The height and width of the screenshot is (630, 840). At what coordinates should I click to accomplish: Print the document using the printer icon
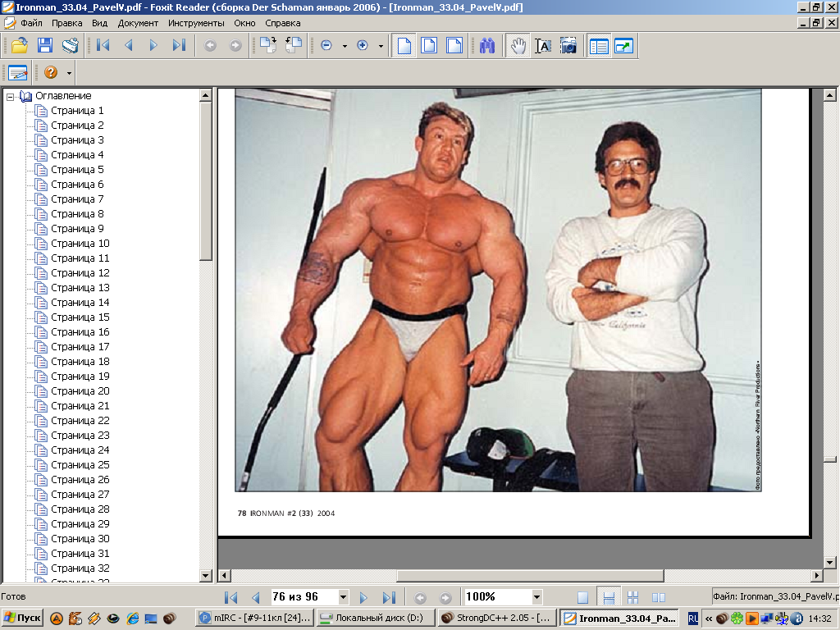point(70,46)
